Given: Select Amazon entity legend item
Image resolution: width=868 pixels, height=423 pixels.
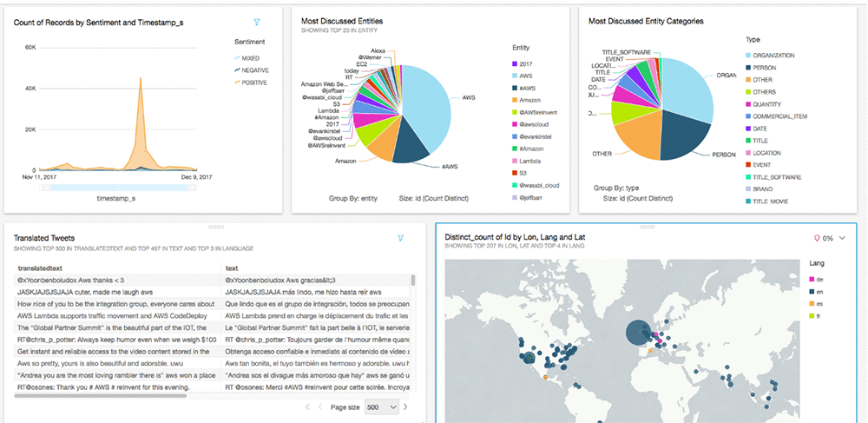Looking at the screenshot, I should pyautogui.click(x=526, y=100).
